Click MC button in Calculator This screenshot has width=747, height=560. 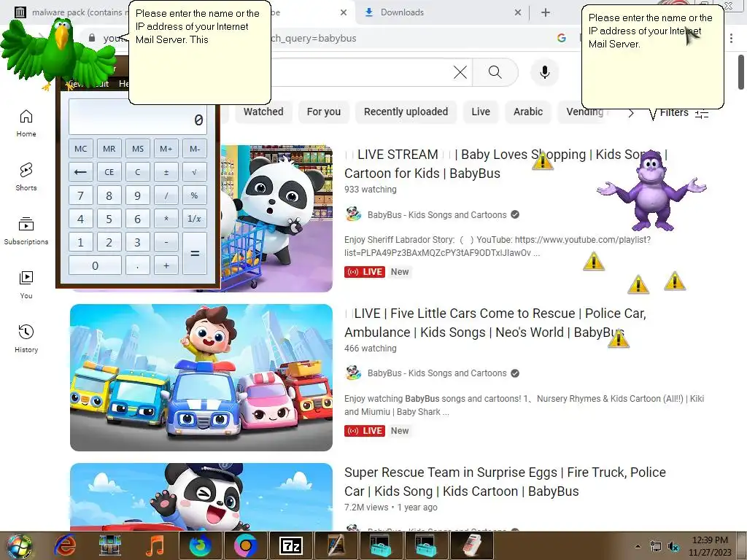point(80,149)
